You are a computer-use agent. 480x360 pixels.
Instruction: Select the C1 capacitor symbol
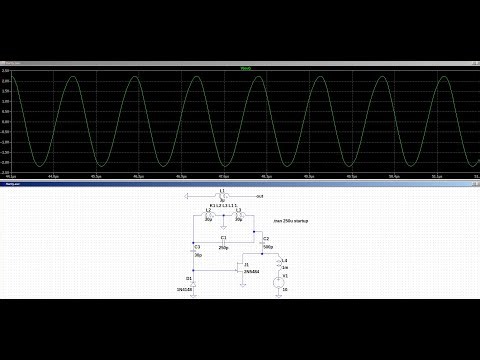pyautogui.click(x=224, y=242)
